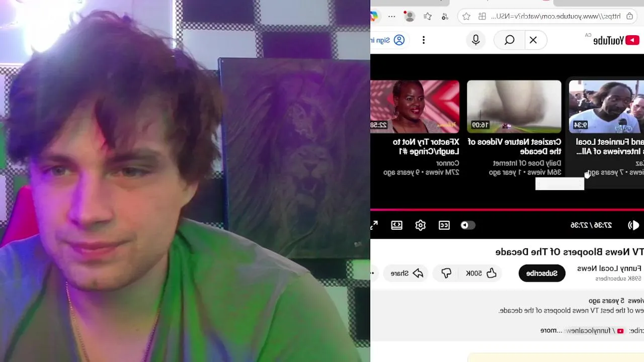Image resolution: width=644 pixels, height=362 pixels.
Task: Click the full screen icon
Action: point(374,225)
